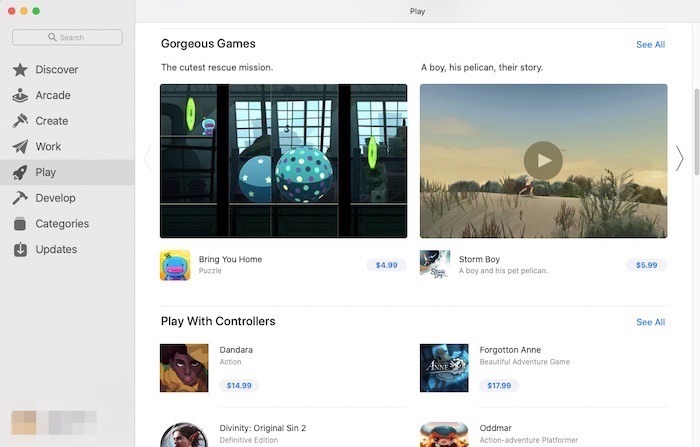
Task: Click the vertical scrollbar thumb
Action: (696, 132)
